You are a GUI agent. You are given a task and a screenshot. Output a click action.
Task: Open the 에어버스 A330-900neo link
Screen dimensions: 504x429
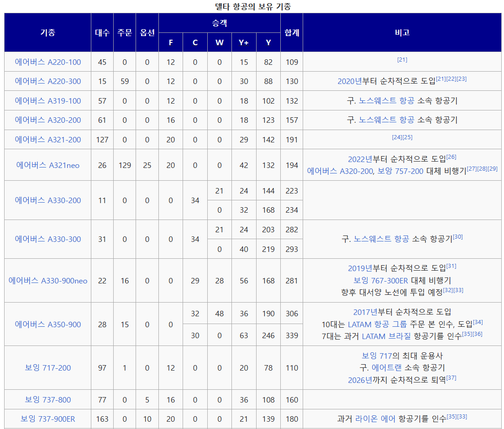[48, 281]
